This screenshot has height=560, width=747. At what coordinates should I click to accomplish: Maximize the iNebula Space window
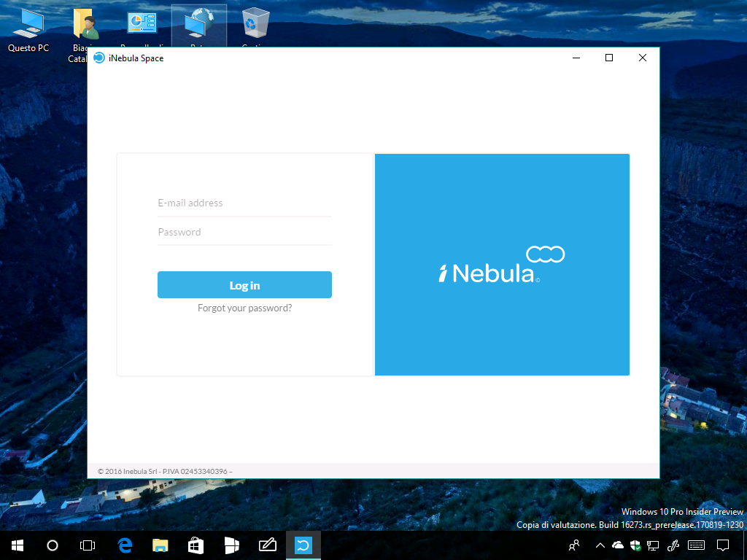[x=609, y=58]
